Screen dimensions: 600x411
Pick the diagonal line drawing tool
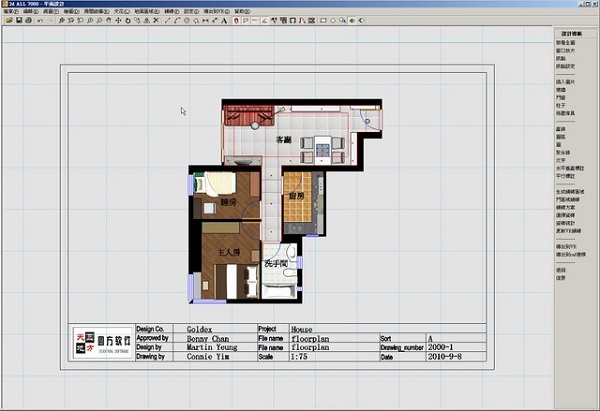point(166,20)
